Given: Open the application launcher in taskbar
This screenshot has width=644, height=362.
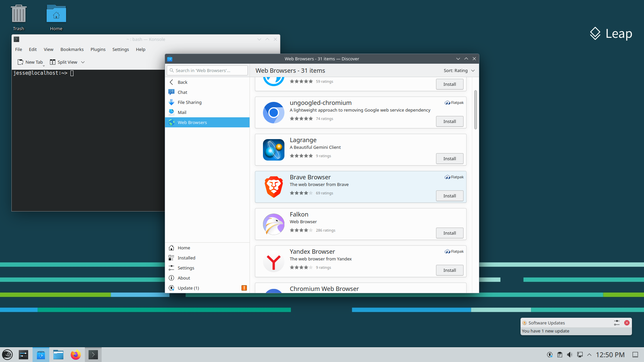Looking at the screenshot, I should click(7, 355).
